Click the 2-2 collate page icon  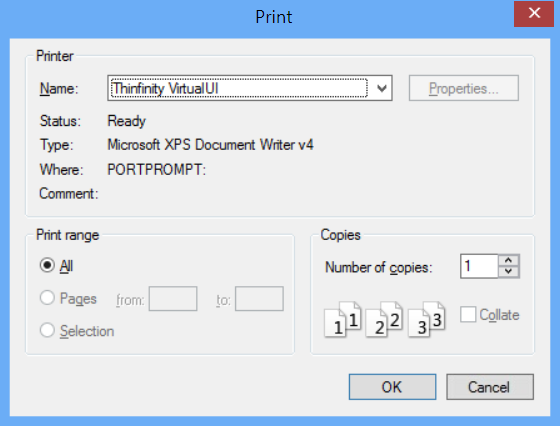(x=384, y=320)
